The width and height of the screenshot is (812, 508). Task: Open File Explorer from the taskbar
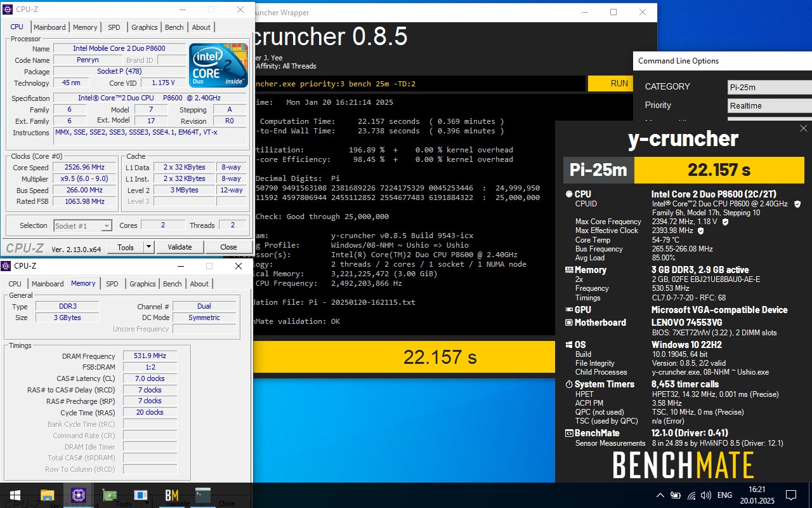tap(48, 495)
